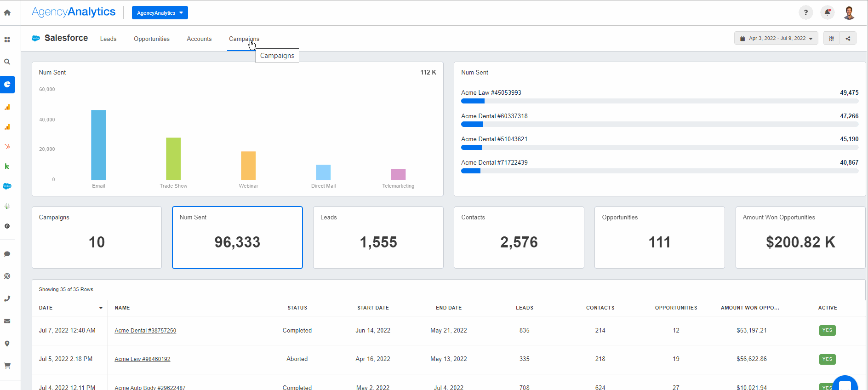Click the help question mark icon

pos(805,13)
